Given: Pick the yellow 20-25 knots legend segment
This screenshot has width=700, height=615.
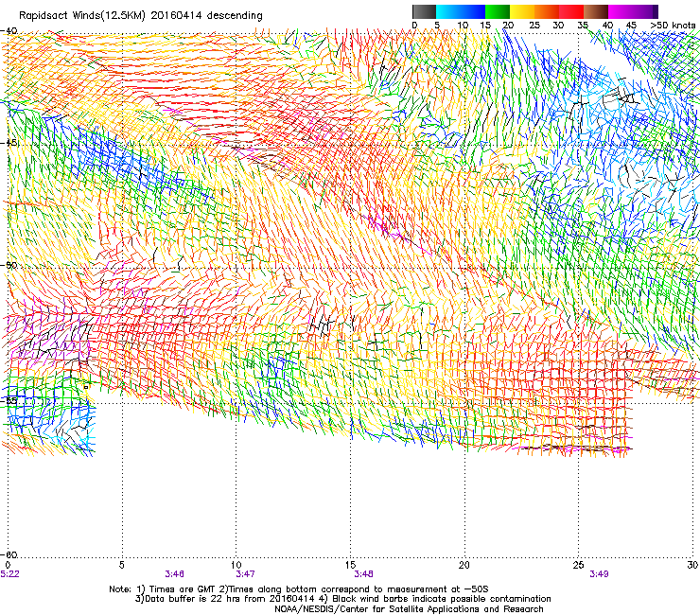Looking at the screenshot, I should click(522, 11).
